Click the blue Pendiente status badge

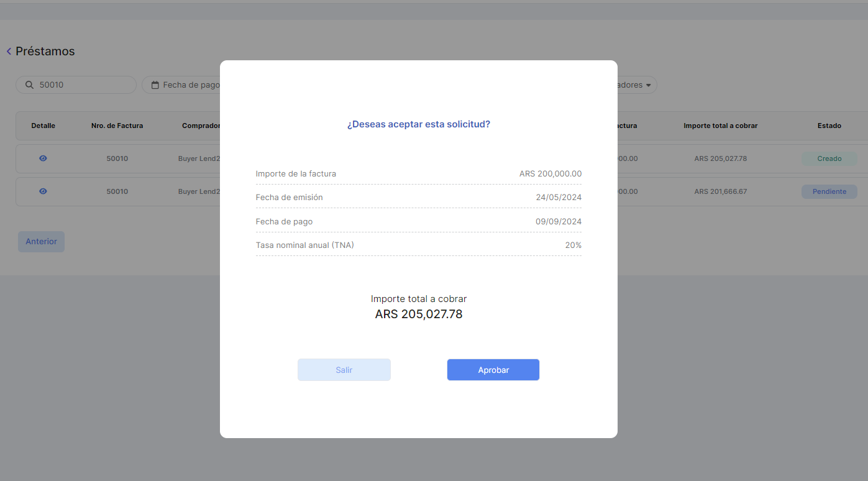click(x=829, y=191)
